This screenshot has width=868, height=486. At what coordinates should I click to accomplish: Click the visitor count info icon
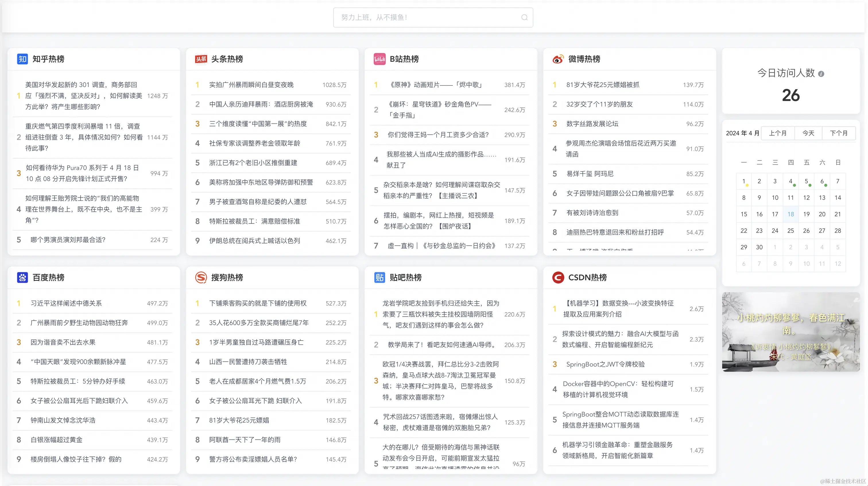(821, 74)
